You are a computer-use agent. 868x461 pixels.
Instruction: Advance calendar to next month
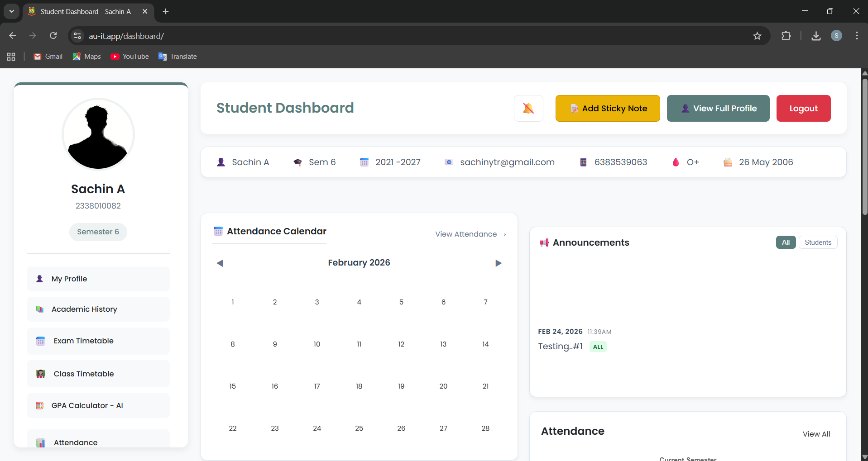coord(499,263)
